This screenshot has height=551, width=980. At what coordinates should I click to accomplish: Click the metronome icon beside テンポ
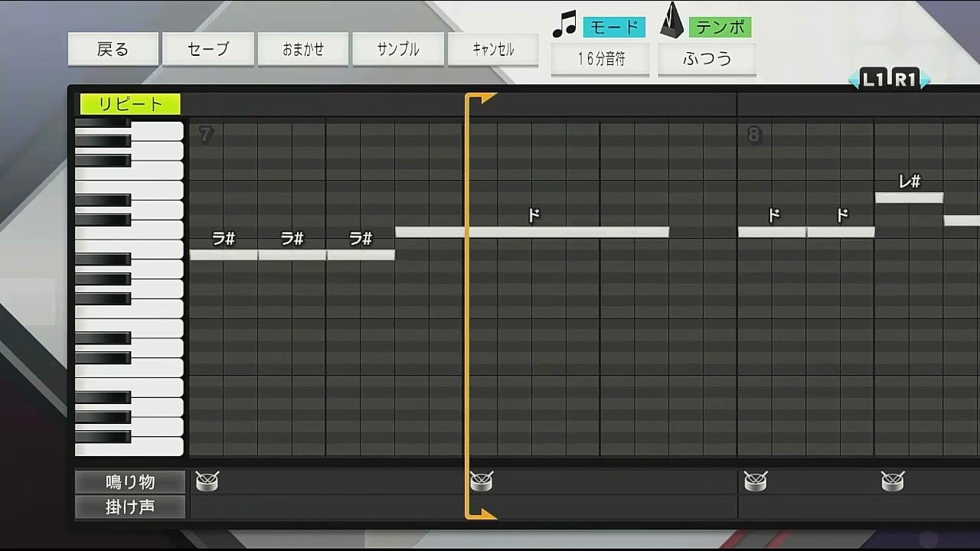671,21
